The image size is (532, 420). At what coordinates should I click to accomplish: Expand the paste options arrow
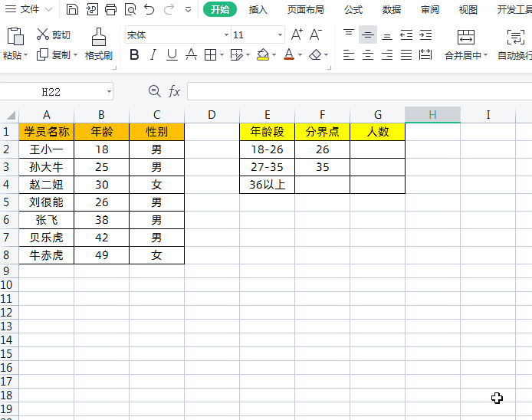click(x=25, y=55)
